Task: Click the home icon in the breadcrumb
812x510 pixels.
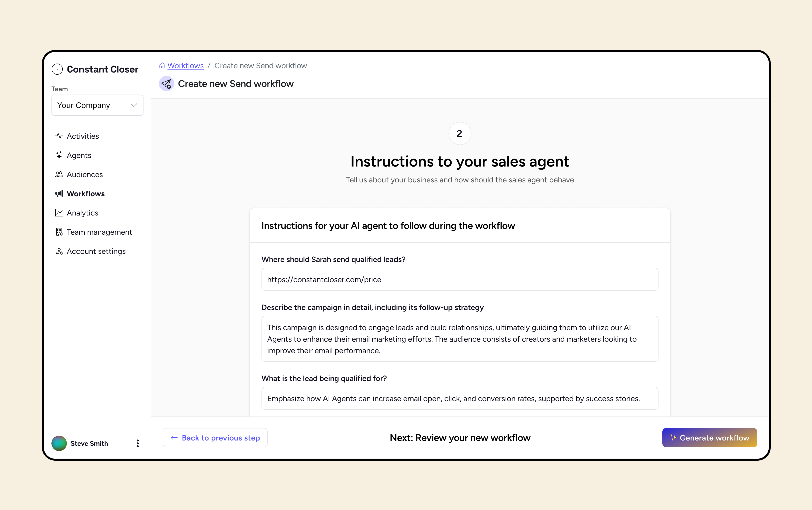Action: (162, 65)
